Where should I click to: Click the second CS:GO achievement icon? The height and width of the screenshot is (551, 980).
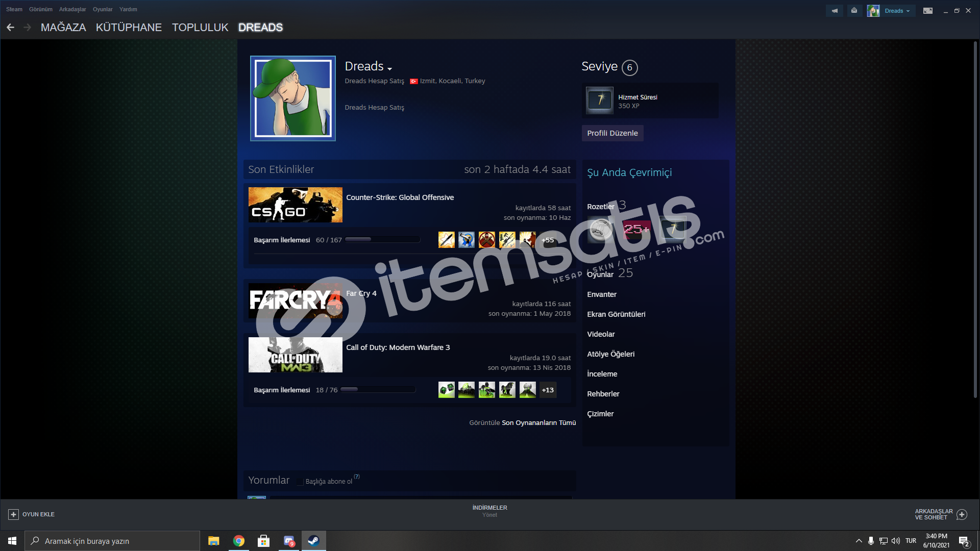point(467,240)
